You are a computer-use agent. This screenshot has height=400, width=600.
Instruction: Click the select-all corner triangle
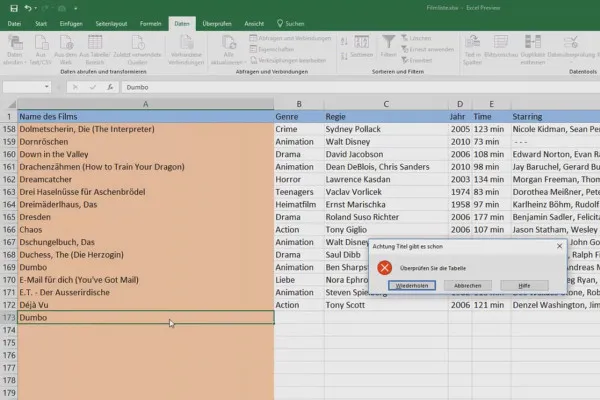12,104
